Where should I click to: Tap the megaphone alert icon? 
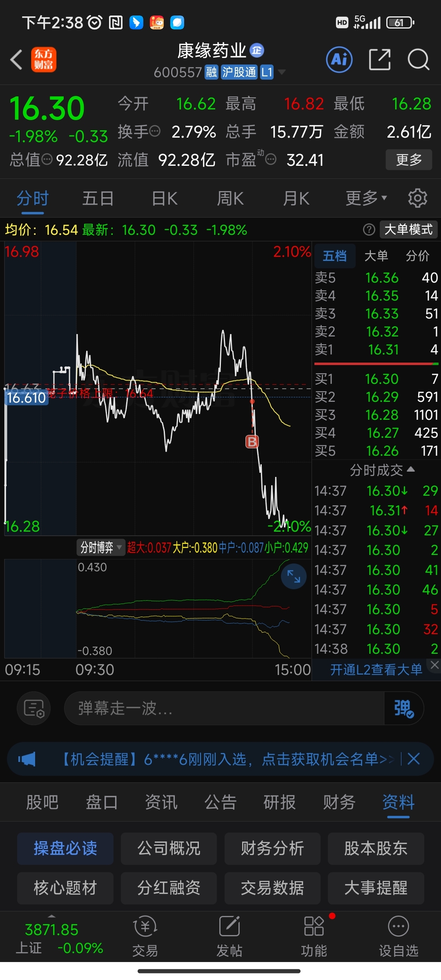[27, 759]
